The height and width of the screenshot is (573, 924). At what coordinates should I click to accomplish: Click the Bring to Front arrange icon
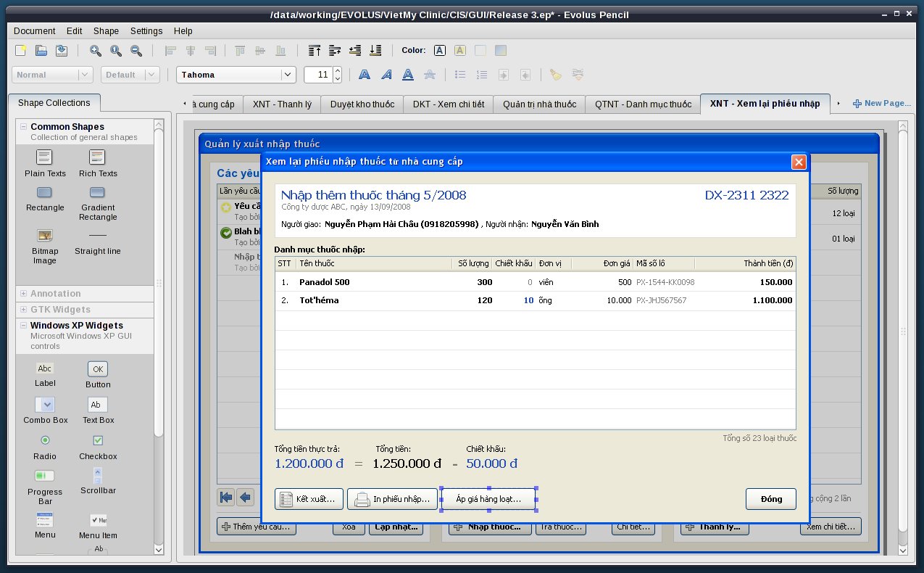tap(315, 51)
